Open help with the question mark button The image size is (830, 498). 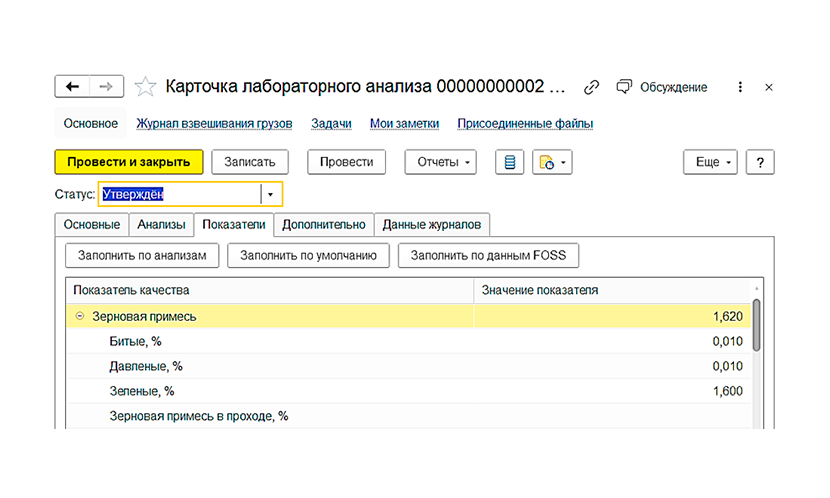(760, 162)
